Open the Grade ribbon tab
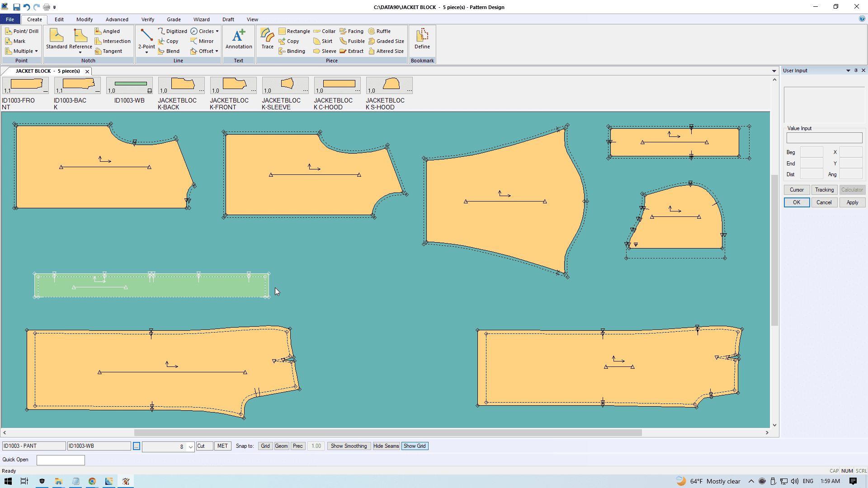The width and height of the screenshot is (868, 488). tap(174, 19)
